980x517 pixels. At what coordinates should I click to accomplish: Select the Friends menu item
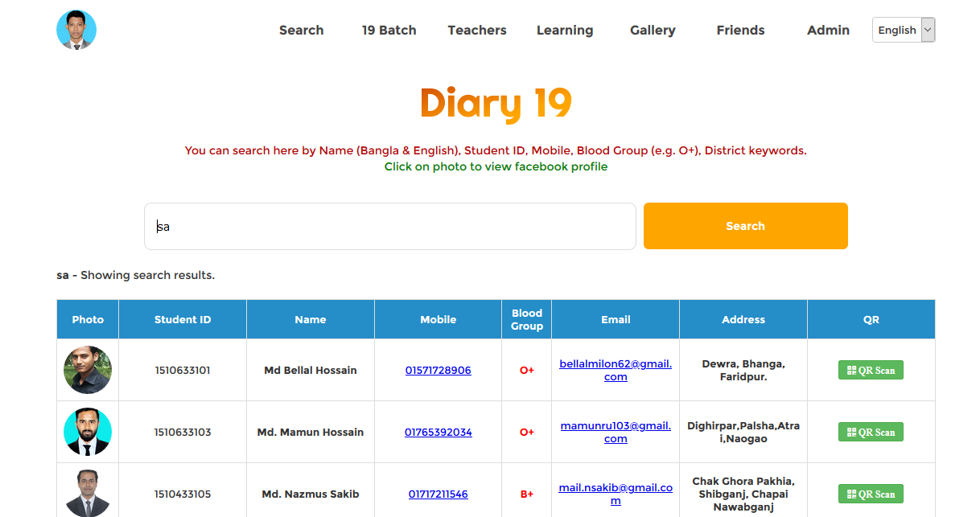[740, 31]
